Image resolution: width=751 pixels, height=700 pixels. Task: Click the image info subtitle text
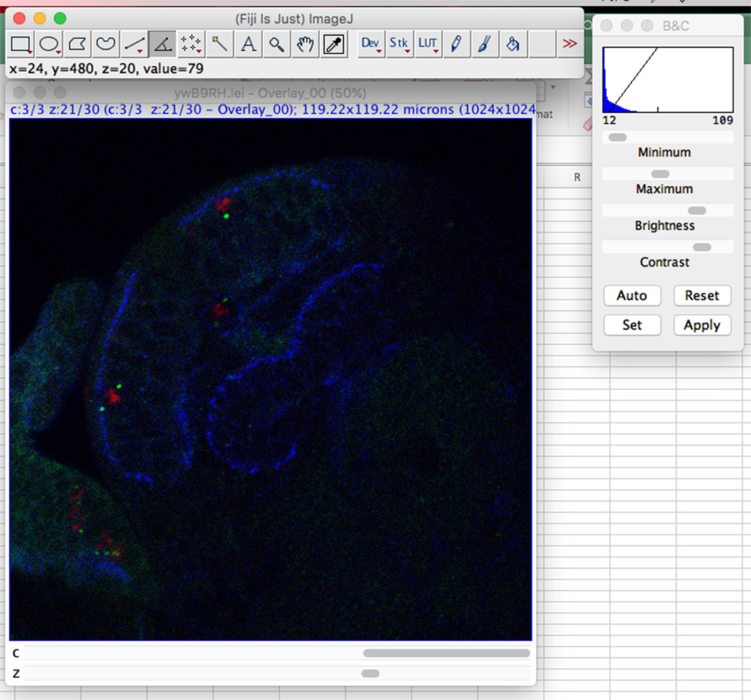tap(273, 109)
